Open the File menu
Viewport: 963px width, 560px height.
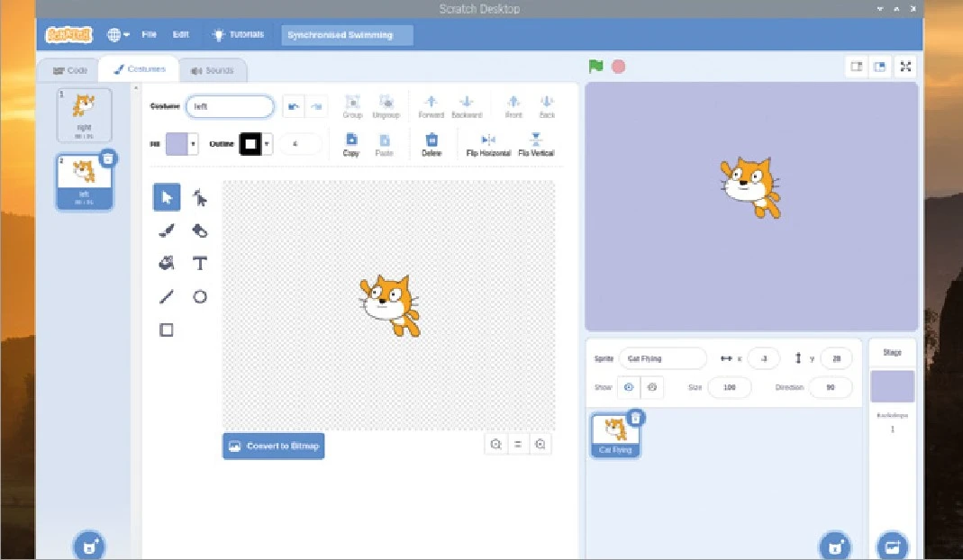(149, 35)
